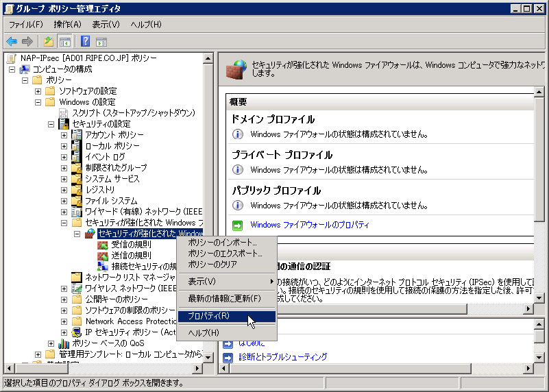Image resolution: width=549 pixels, height=392 pixels.
Task: Click 概要 pane vertical scrollbar up arrow
Action: tap(539, 92)
